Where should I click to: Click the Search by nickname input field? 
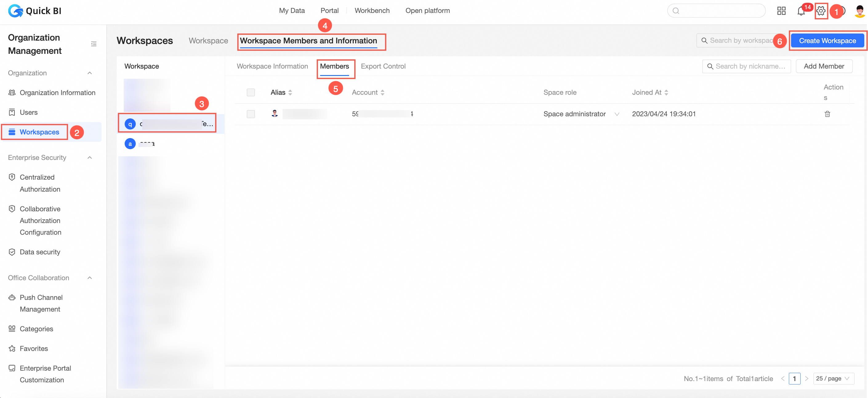coord(750,66)
